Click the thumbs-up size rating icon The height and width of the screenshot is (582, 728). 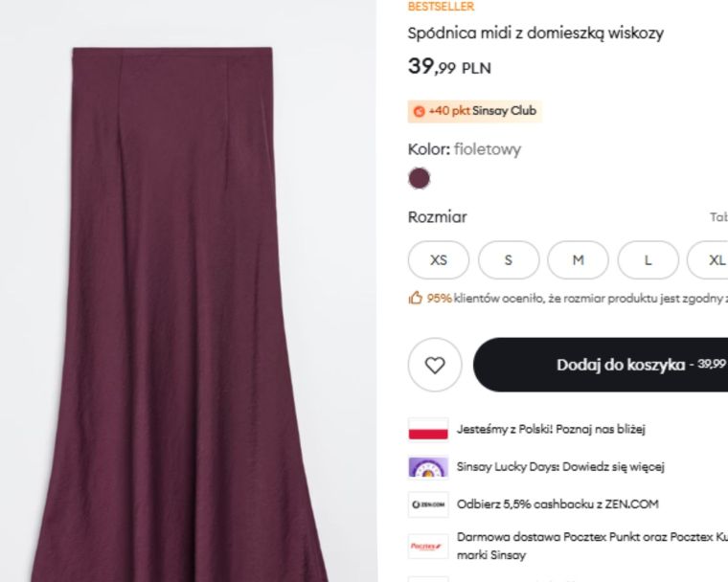(415, 298)
